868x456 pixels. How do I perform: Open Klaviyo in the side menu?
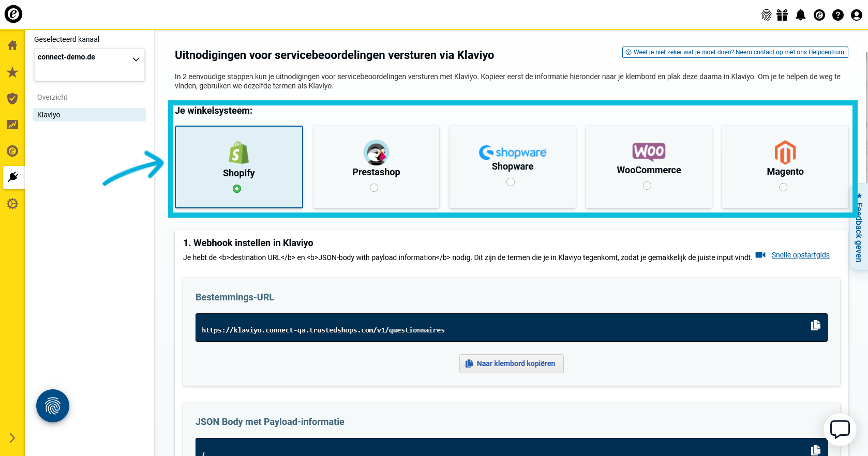point(89,115)
